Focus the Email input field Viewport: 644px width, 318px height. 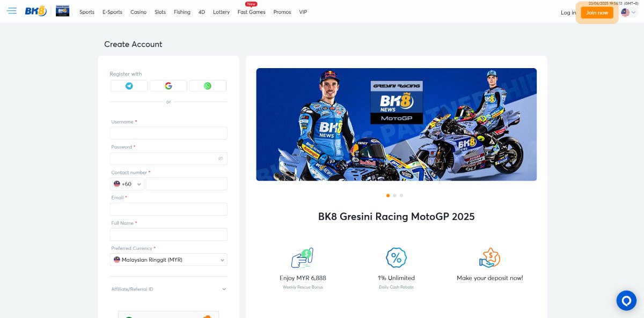(169, 209)
